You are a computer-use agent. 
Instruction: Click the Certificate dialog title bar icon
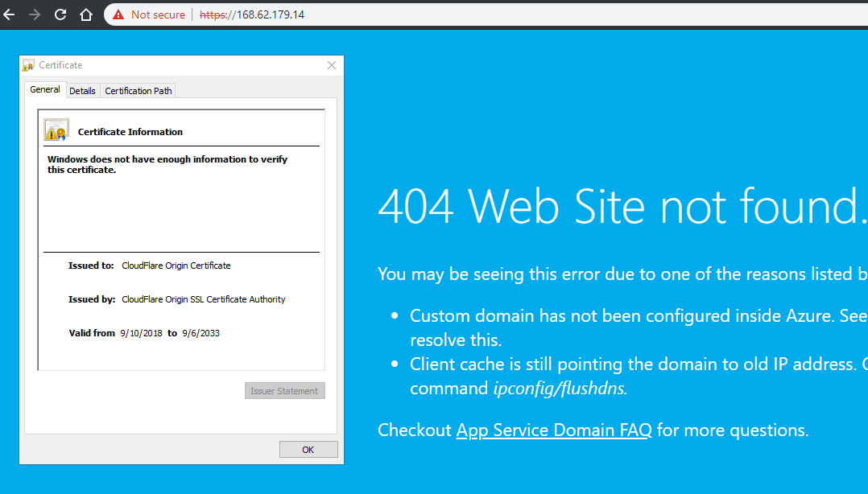tap(28, 66)
